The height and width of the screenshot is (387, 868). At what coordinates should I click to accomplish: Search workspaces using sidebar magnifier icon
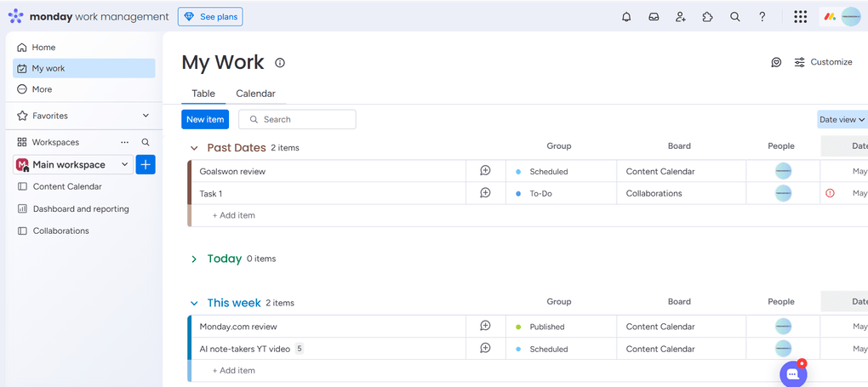[146, 142]
